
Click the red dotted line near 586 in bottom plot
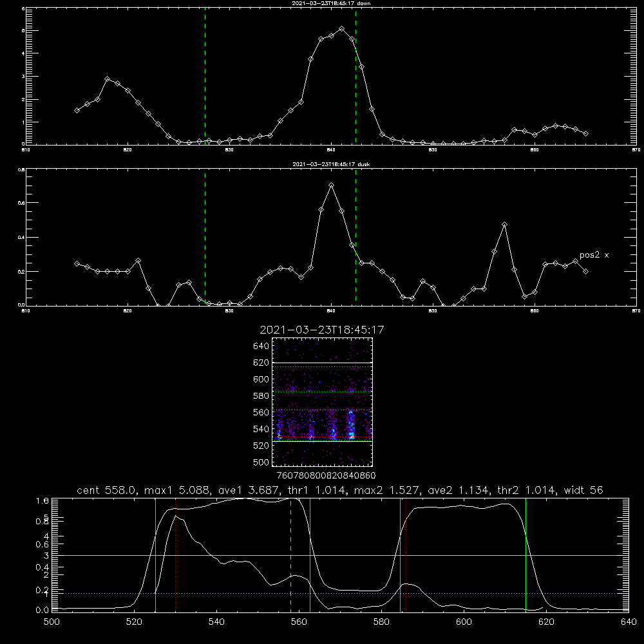(406, 554)
